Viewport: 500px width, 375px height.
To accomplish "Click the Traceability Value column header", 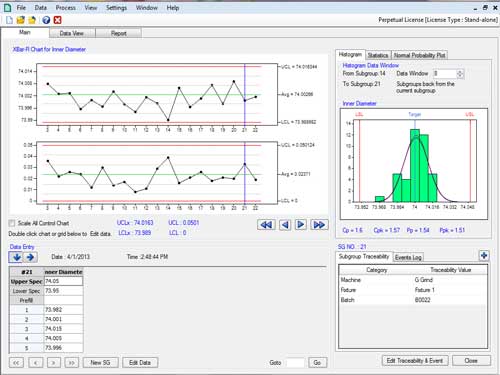I will (451, 270).
